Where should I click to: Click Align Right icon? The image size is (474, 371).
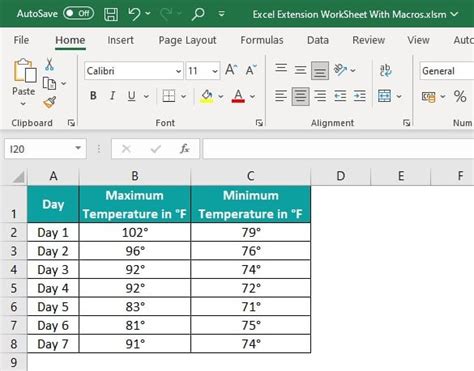click(x=320, y=96)
